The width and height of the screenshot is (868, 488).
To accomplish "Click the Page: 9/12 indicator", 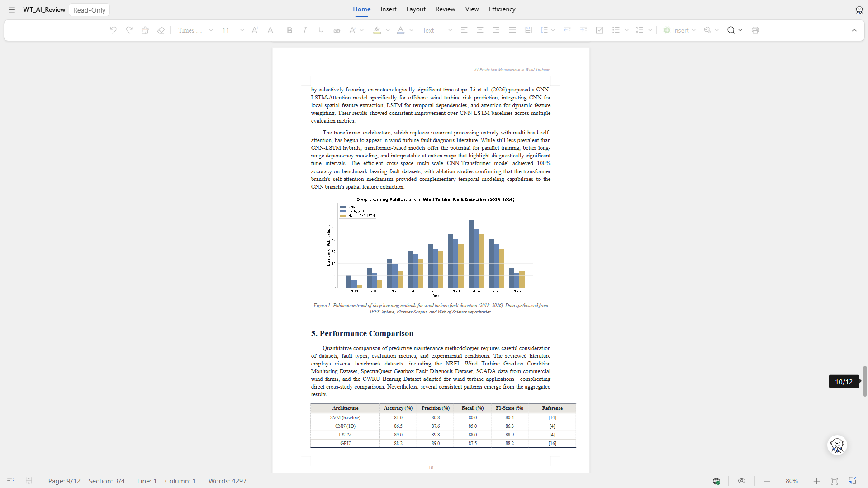I will [64, 481].
